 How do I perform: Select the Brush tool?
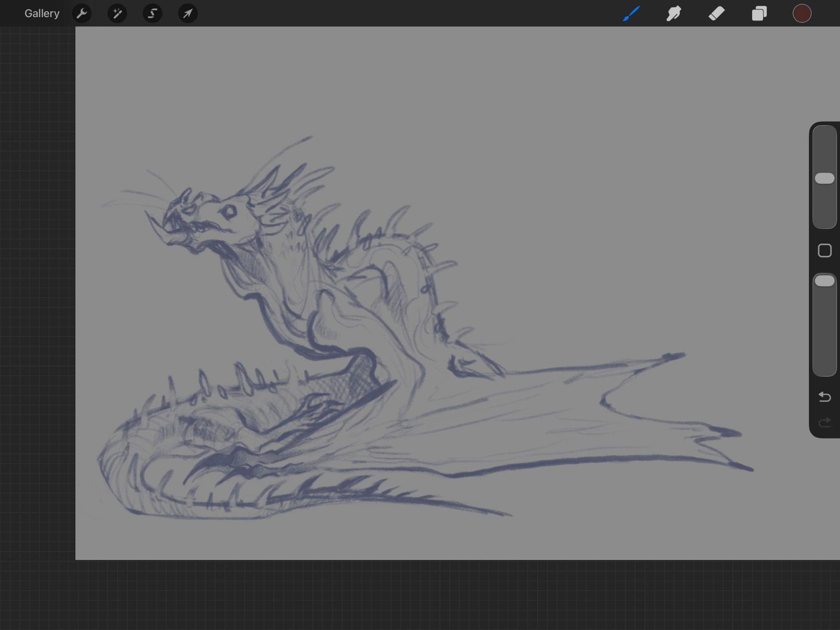[x=631, y=13]
